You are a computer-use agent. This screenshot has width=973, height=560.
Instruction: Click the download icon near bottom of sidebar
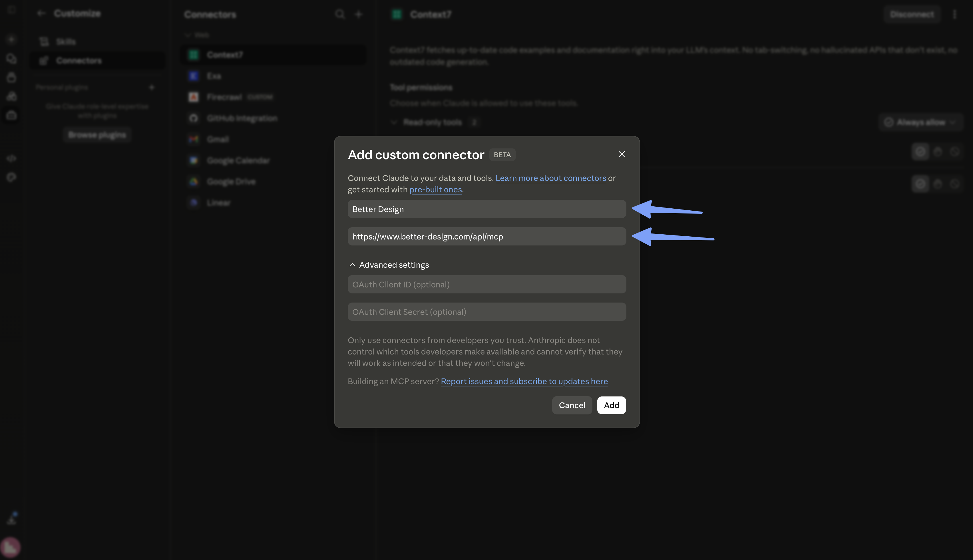pyautogui.click(x=11, y=519)
